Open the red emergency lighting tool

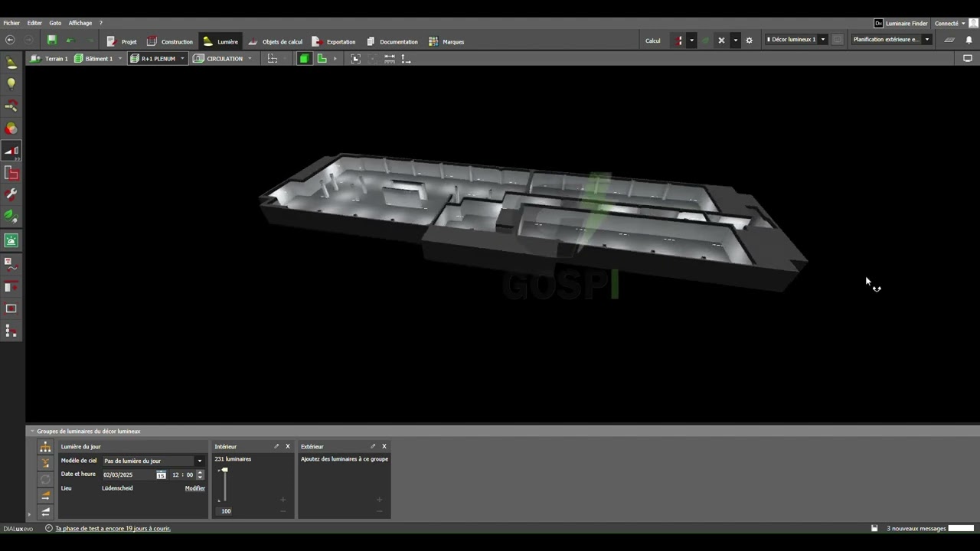(11, 174)
